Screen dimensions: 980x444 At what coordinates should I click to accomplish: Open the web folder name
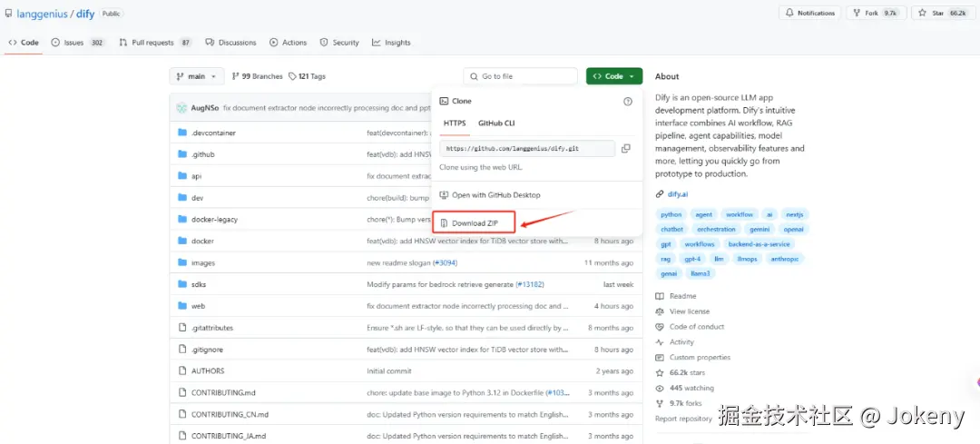[198, 306]
